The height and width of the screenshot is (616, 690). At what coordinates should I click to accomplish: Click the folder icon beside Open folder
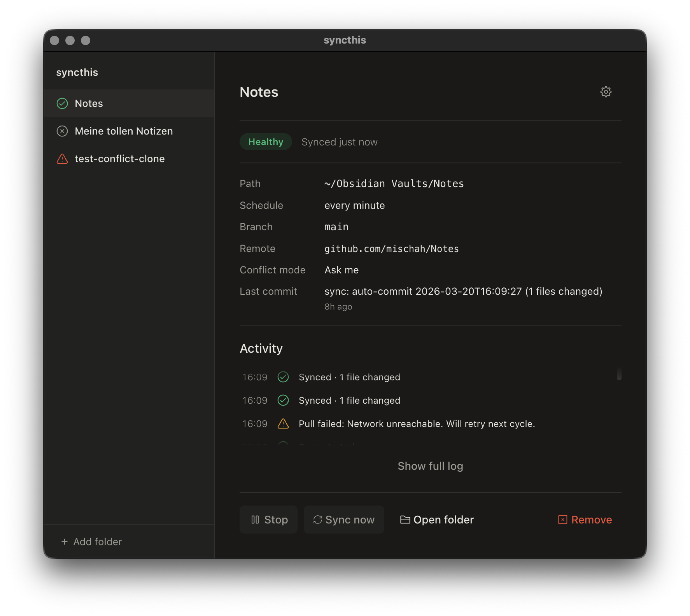pyautogui.click(x=405, y=520)
